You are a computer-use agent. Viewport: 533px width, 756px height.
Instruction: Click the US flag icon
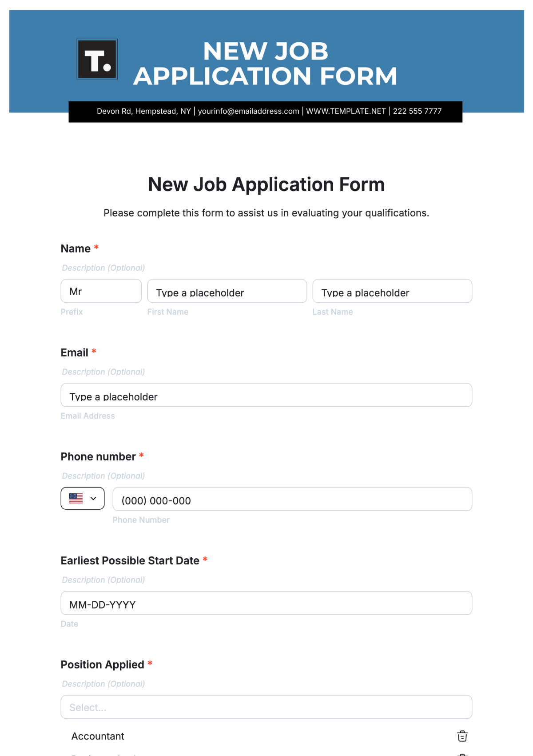[76, 499]
